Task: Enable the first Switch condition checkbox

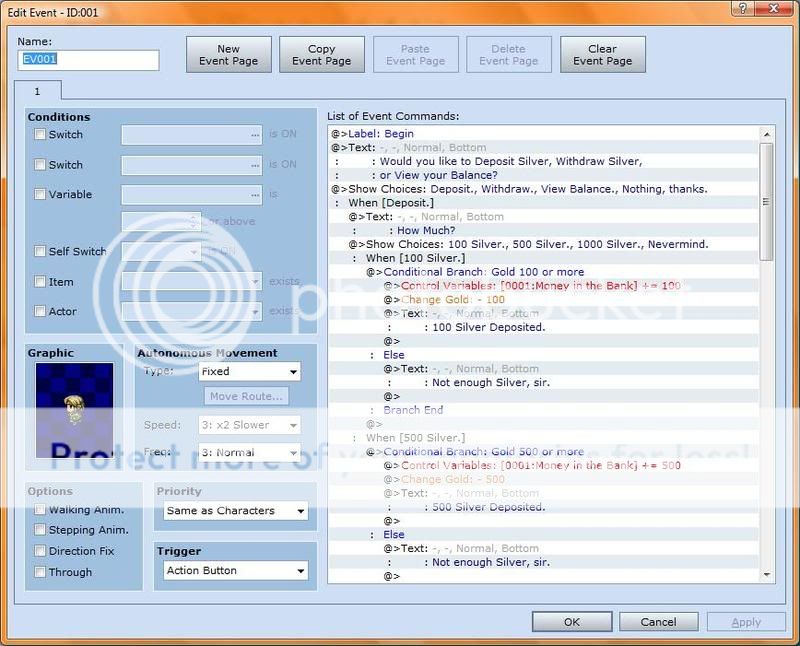Action: [x=40, y=135]
